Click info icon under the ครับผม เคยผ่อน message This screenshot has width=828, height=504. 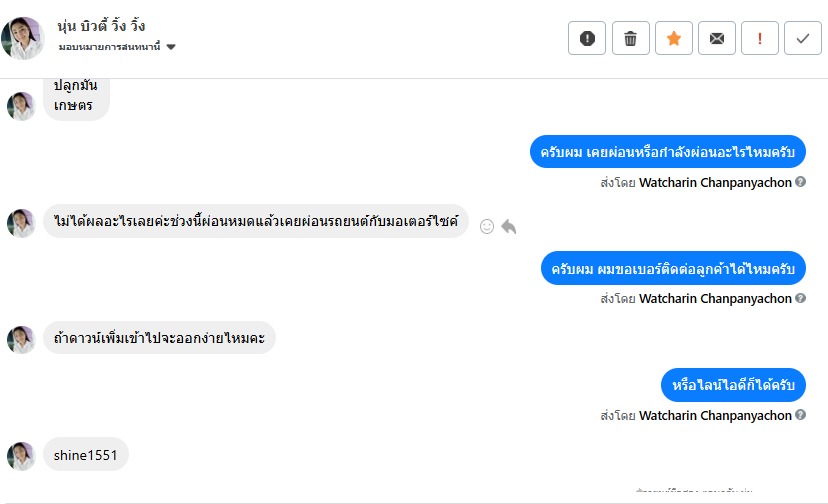pos(800,183)
